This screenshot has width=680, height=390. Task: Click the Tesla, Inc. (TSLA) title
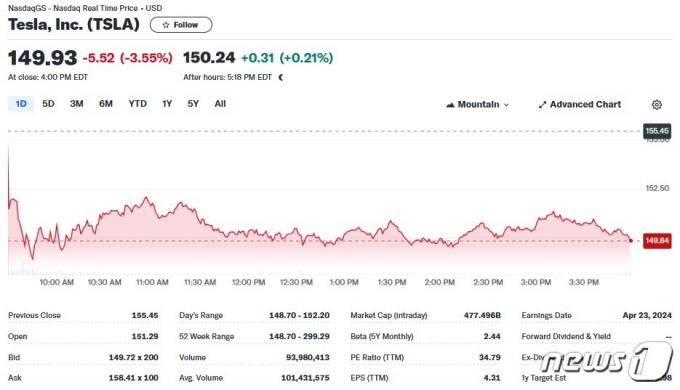coord(74,24)
